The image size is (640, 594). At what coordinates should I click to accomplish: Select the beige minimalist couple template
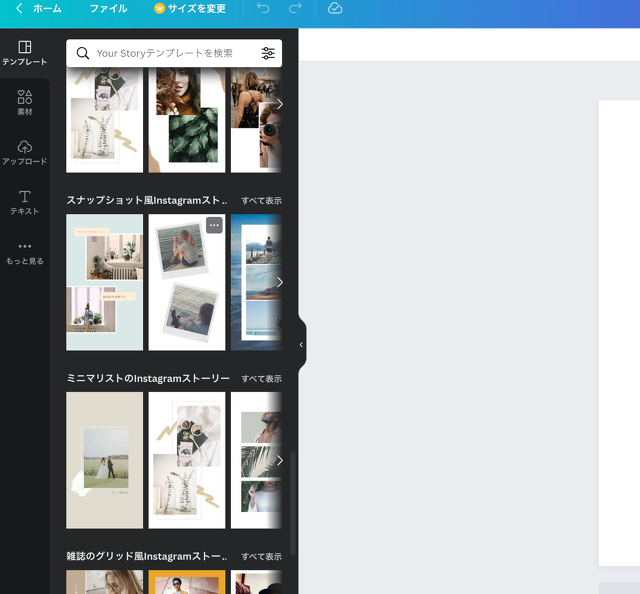(104, 460)
